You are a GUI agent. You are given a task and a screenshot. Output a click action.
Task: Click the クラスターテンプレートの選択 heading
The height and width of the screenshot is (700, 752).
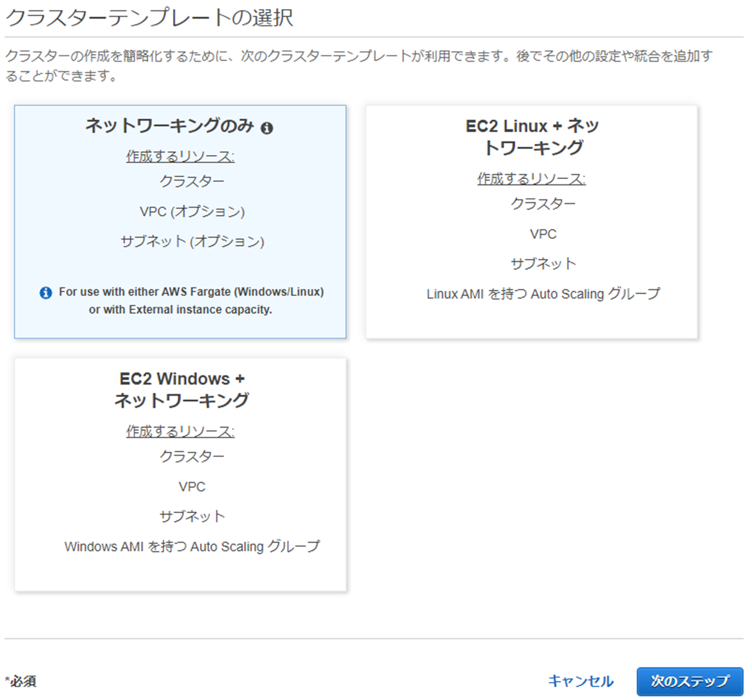(x=149, y=17)
